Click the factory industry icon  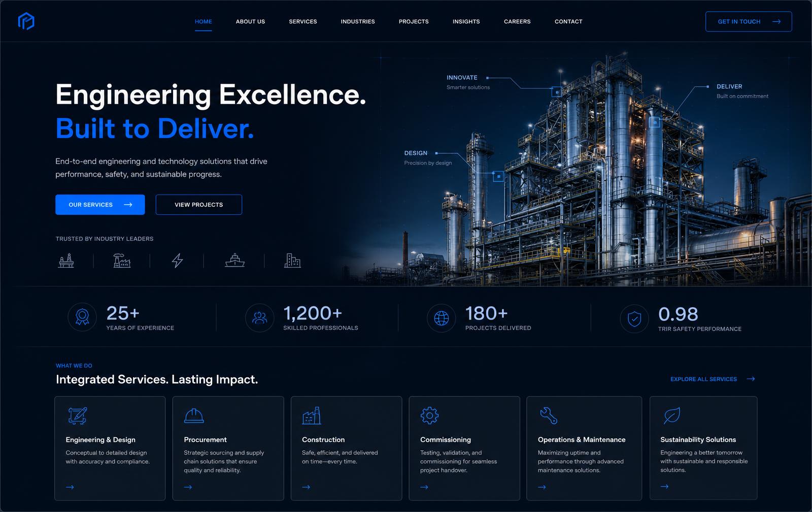[122, 261]
